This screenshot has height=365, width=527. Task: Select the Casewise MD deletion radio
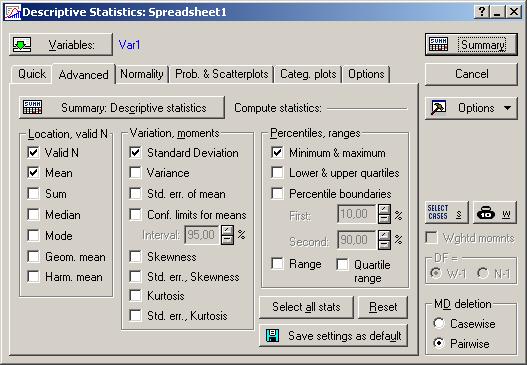coord(439,323)
